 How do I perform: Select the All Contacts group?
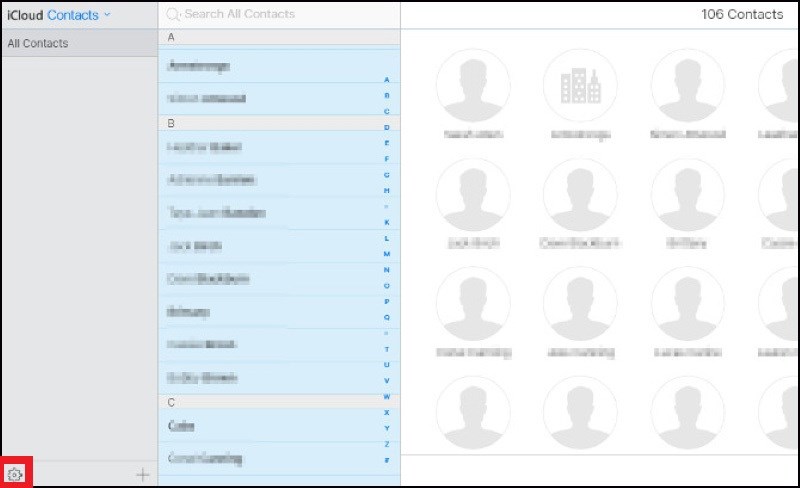(80, 43)
